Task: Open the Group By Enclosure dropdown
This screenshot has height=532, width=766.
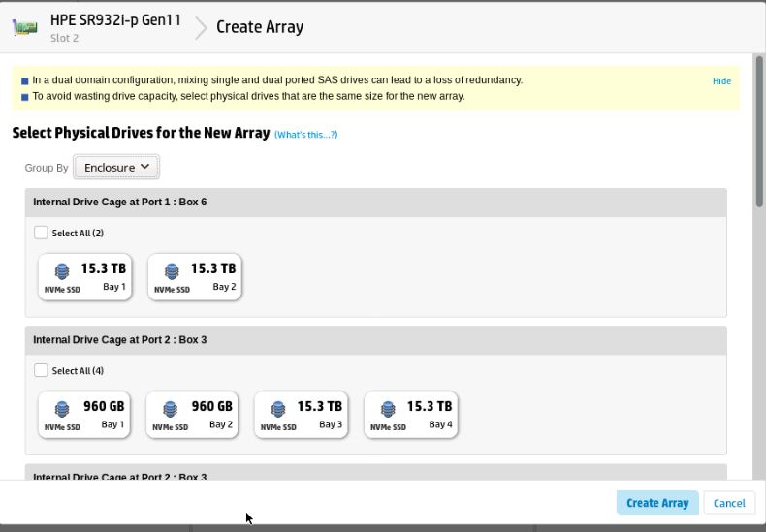Action: [x=116, y=168]
